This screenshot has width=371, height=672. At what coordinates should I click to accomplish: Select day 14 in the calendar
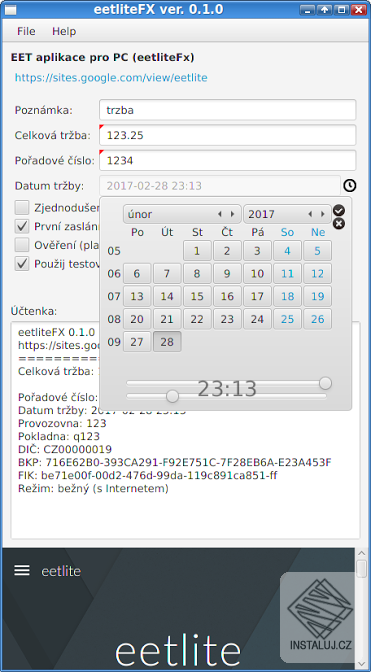coord(167,296)
